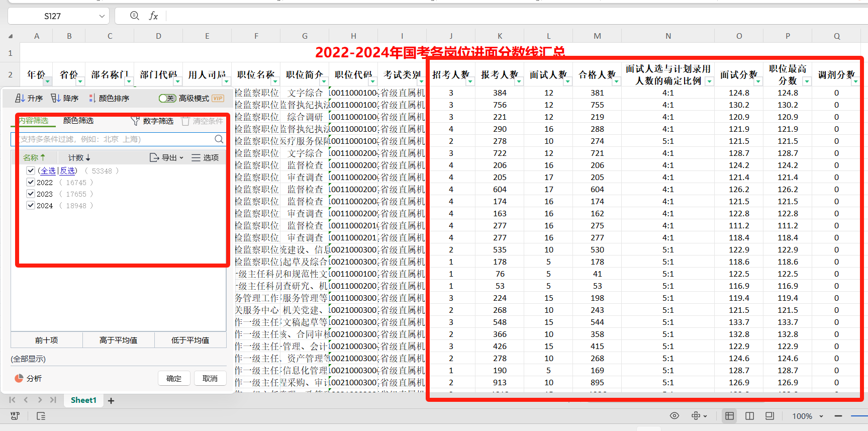The image size is (868, 431).
Task: Toggle the 高级模式 advanced mode switch
Action: pos(167,98)
